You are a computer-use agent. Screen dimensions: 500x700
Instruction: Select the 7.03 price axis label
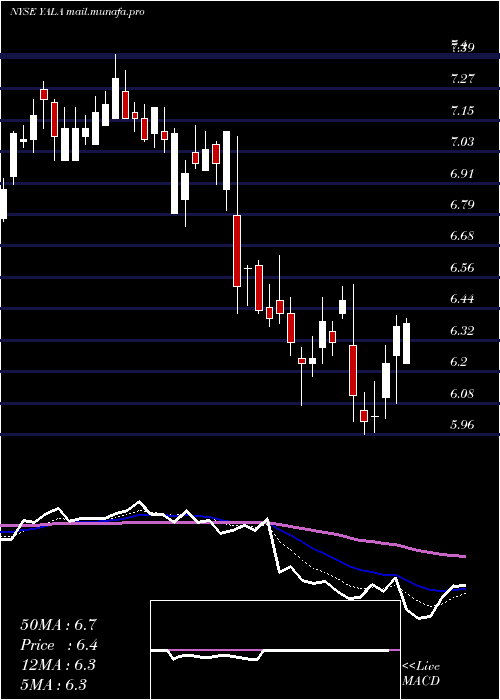(x=462, y=142)
